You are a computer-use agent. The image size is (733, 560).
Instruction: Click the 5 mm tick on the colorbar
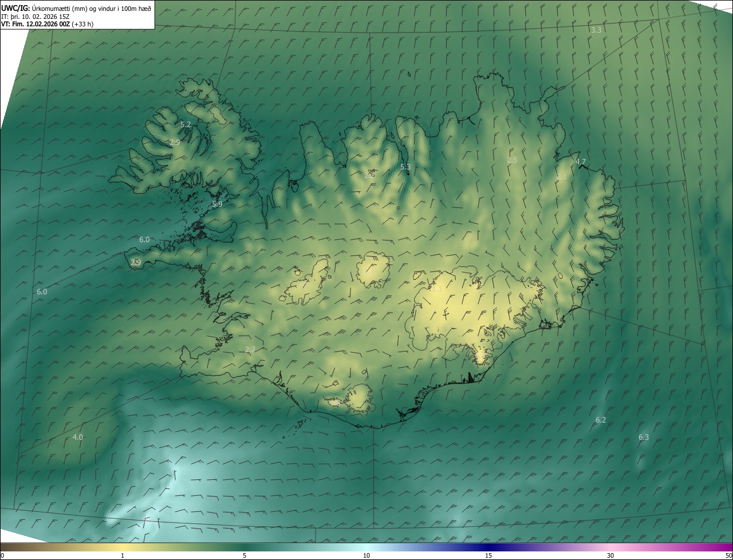click(x=245, y=555)
